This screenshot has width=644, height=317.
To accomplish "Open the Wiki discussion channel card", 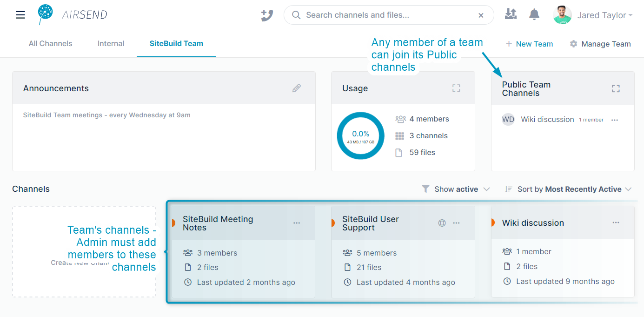I will pos(533,223).
